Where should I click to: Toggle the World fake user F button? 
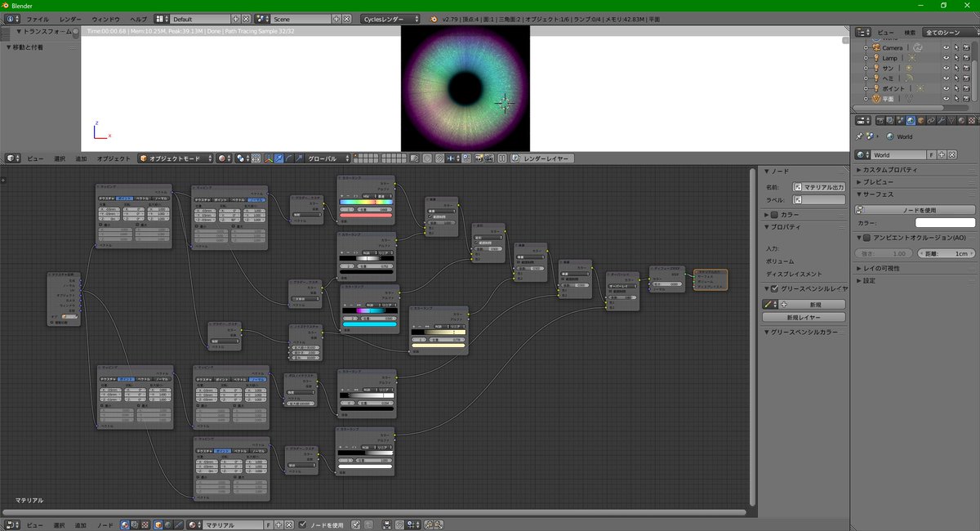pos(931,154)
